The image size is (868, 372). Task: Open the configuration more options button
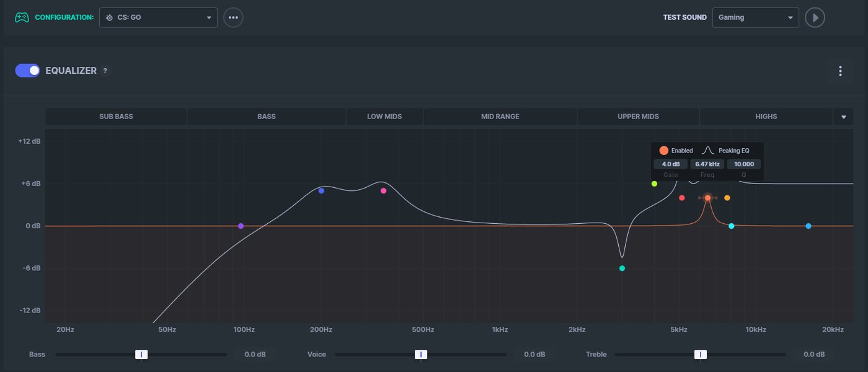point(233,17)
